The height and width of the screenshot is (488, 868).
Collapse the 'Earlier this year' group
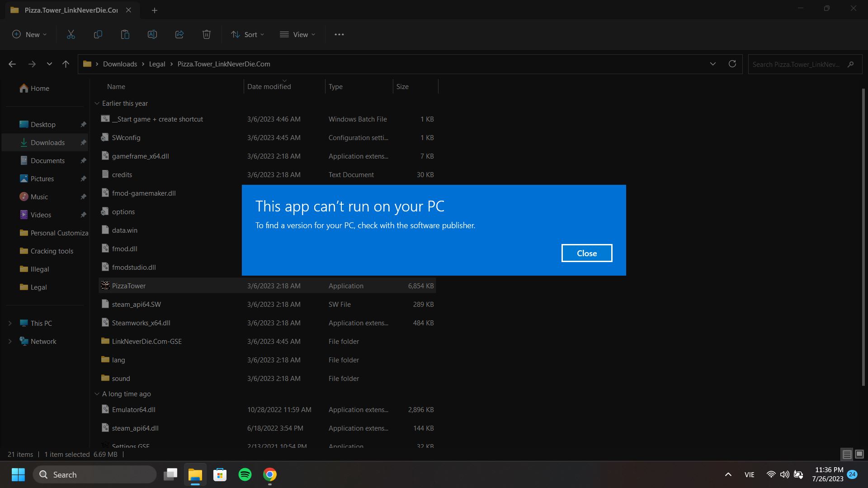[x=97, y=103]
